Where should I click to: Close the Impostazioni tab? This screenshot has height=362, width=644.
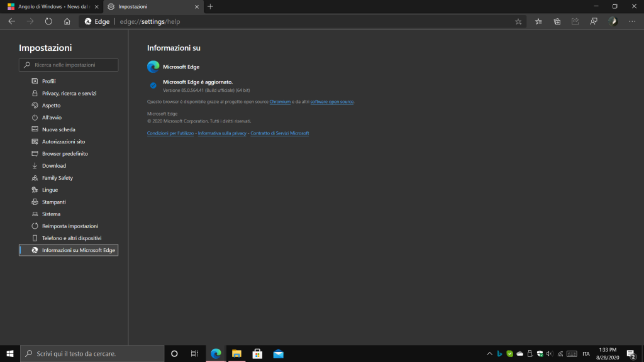[196, 6]
